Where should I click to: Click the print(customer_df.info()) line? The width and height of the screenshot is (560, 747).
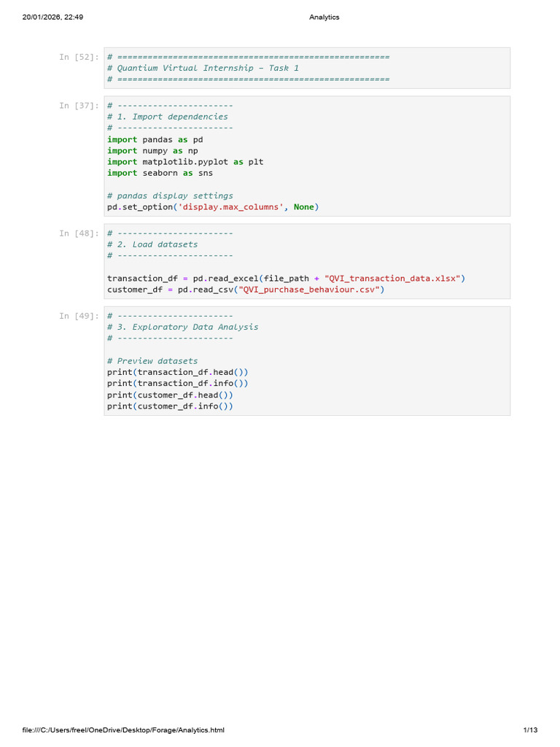(x=170, y=406)
